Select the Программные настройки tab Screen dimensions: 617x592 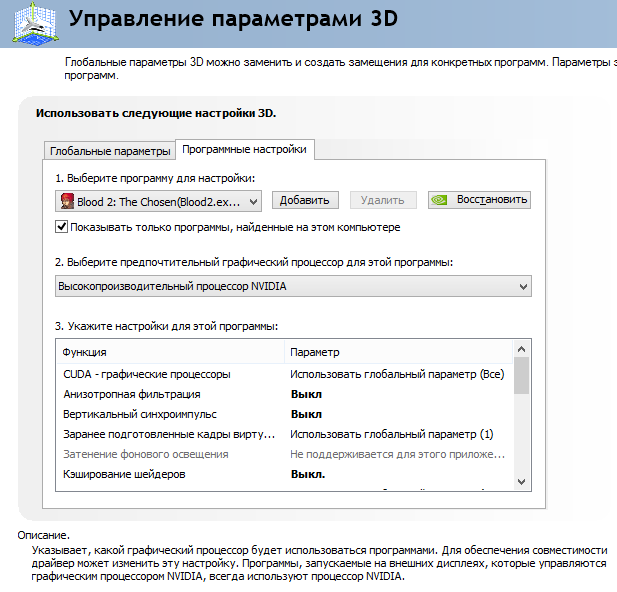tap(244, 150)
